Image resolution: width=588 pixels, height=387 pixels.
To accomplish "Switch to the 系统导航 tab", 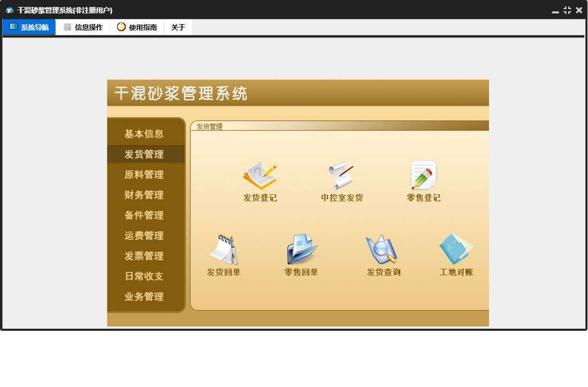I will pos(29,27).
